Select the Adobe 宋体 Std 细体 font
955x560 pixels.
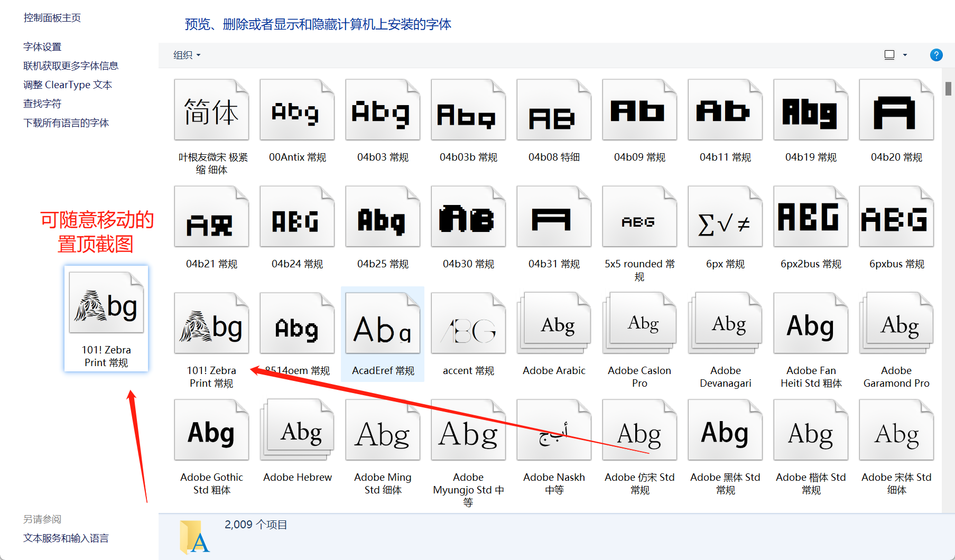(x=896, y=430)
